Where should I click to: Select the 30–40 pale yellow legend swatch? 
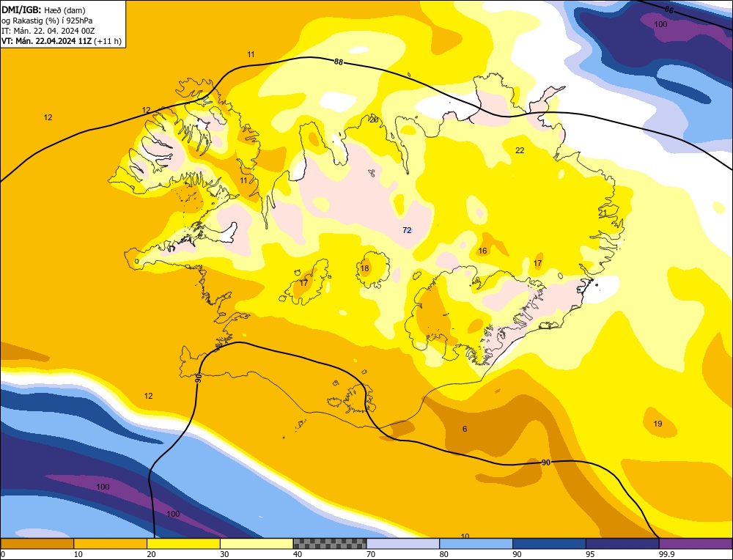(257, 543)
